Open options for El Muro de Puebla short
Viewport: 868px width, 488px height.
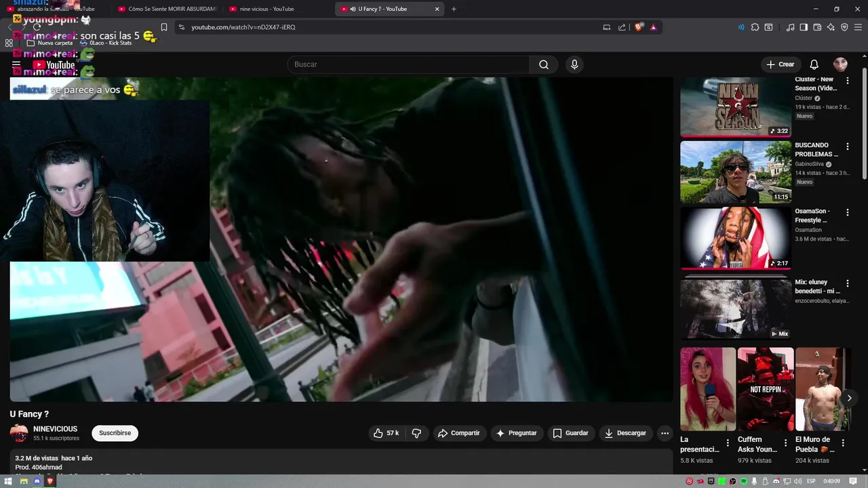point(843,443)
